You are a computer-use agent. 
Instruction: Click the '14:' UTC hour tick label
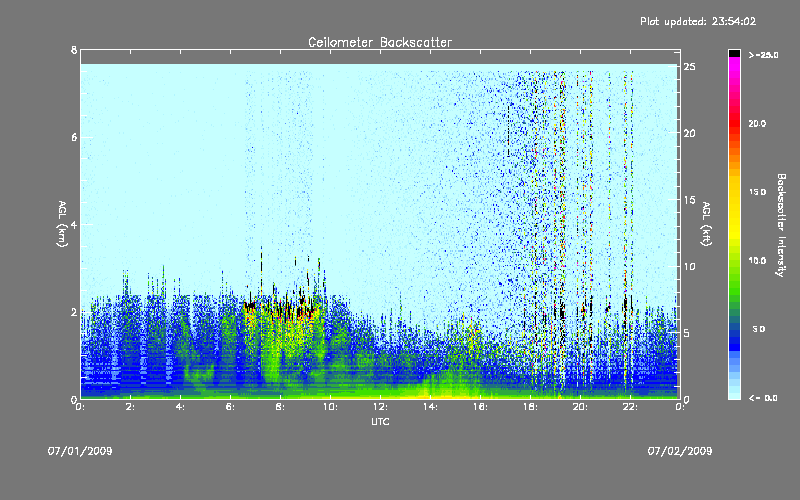(430, 407)
